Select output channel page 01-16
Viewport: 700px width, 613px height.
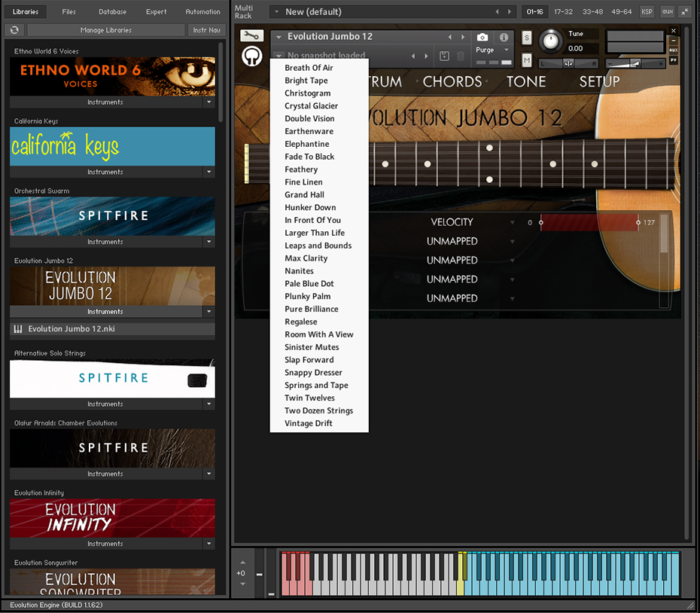click(534, 11)
